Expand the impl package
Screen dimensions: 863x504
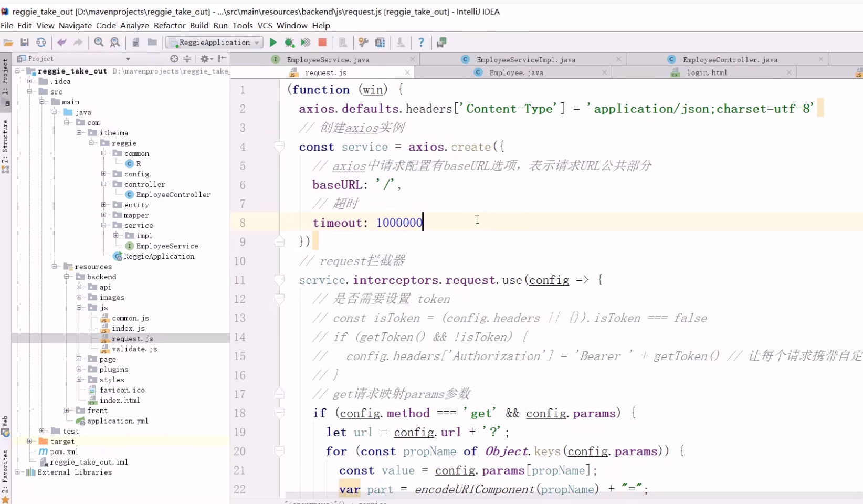pyautogui.click(x=116, y=236)
